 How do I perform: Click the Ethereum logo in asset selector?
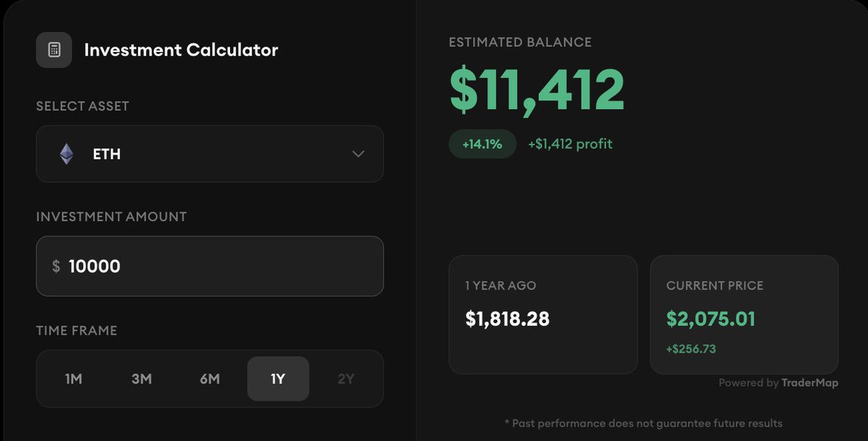[67, 154]
